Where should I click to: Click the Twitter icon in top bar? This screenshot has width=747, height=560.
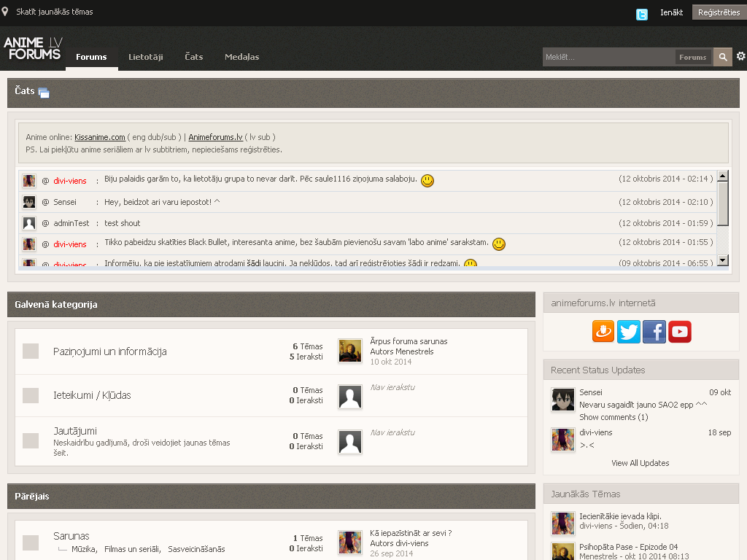(x=641, y=13)
